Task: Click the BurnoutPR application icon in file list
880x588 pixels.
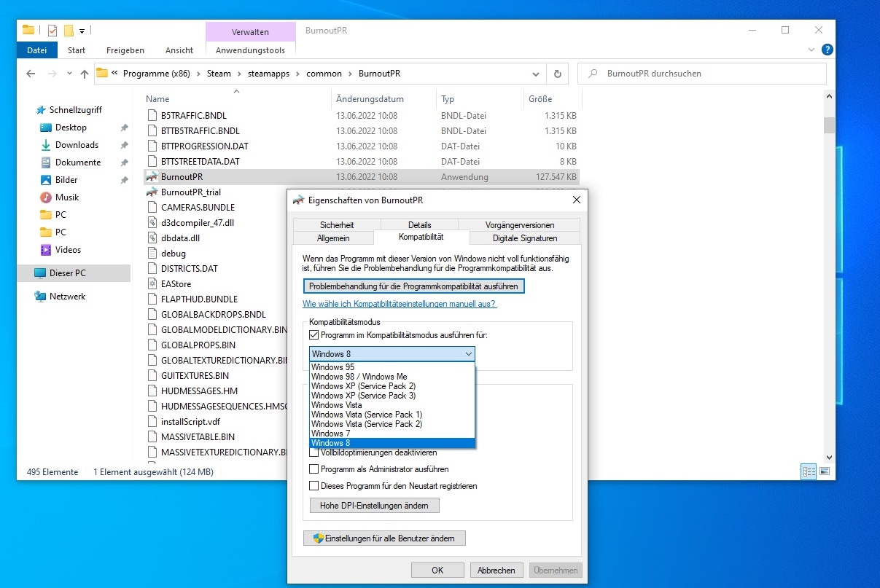Action: click(x=152, y=177)
